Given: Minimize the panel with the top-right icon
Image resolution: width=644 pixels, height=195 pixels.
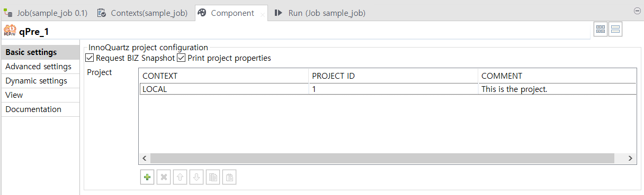Looking at the screenshot, I should [637, 11].
